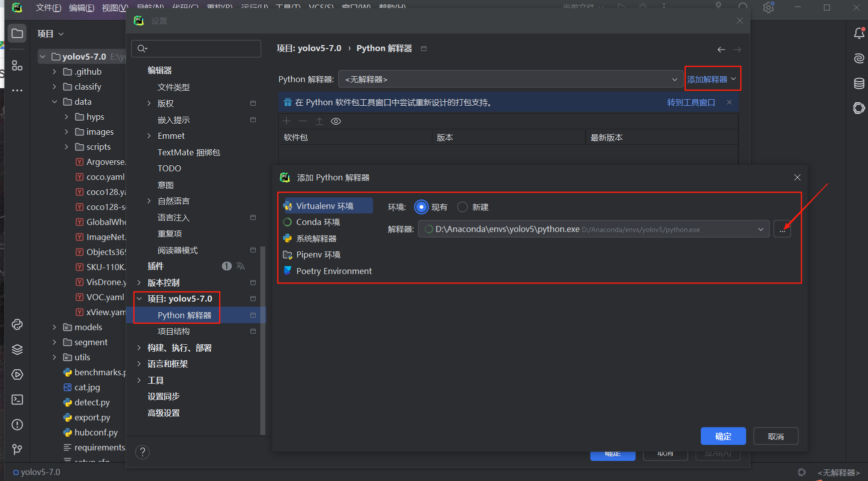Browse for interpreter with ellipsis button
Image resolution: width=868 pixels, height=481 pixels.
pos(782,229)
